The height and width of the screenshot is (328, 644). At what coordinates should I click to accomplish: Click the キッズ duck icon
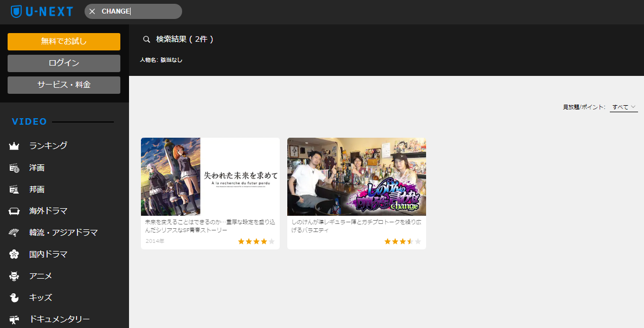pos(15,298)
